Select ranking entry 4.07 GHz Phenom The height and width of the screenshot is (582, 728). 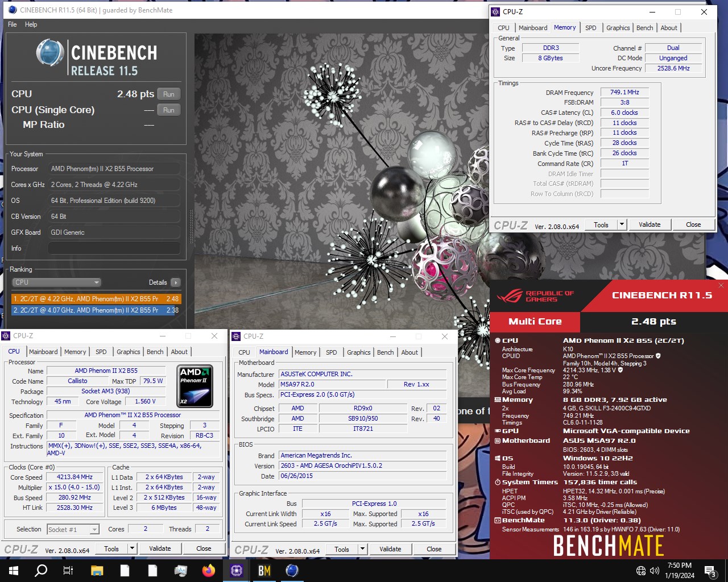tap(96, 310)
